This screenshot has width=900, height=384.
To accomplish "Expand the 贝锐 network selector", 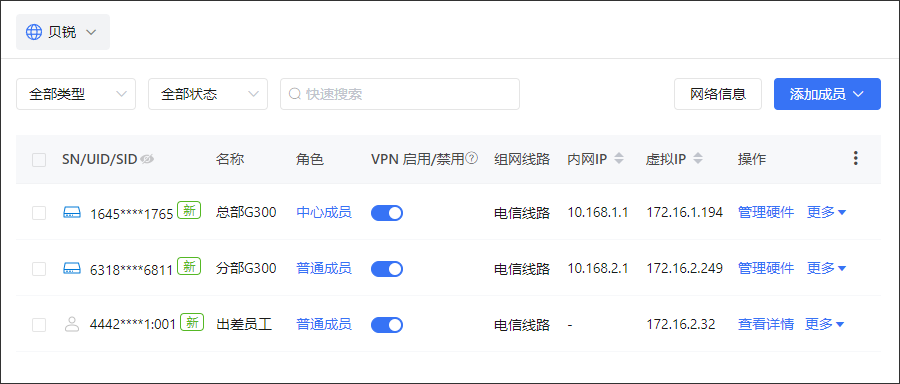I will pos(63,32).
